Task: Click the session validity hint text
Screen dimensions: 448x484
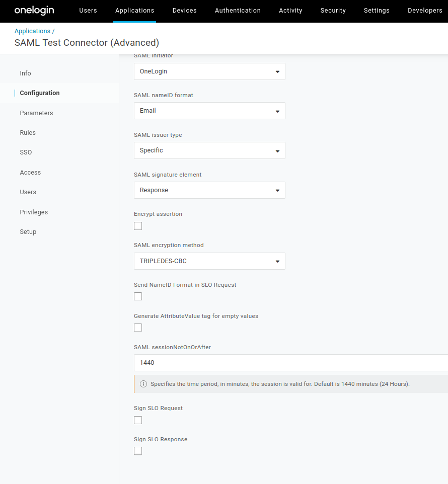Action: pos(280,384)
